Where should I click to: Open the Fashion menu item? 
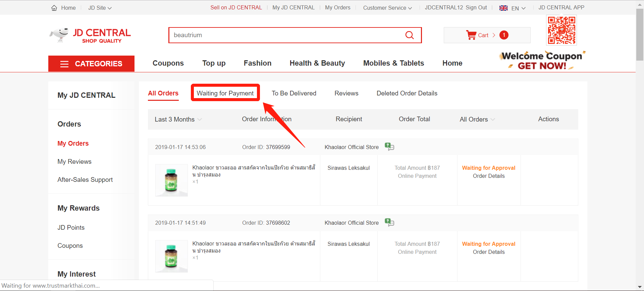pos(258,63)
